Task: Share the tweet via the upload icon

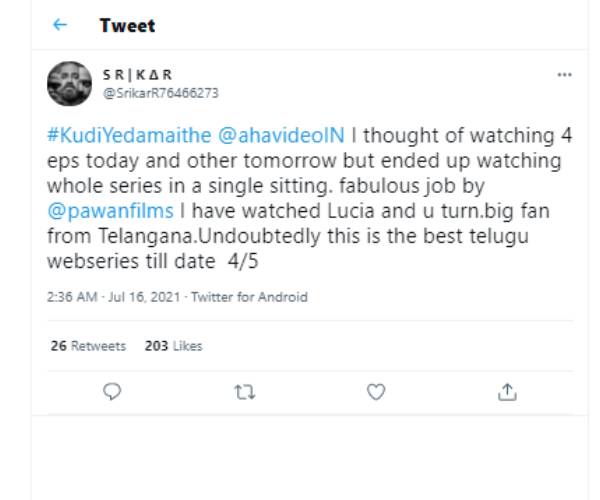Action: coord(507,392)
